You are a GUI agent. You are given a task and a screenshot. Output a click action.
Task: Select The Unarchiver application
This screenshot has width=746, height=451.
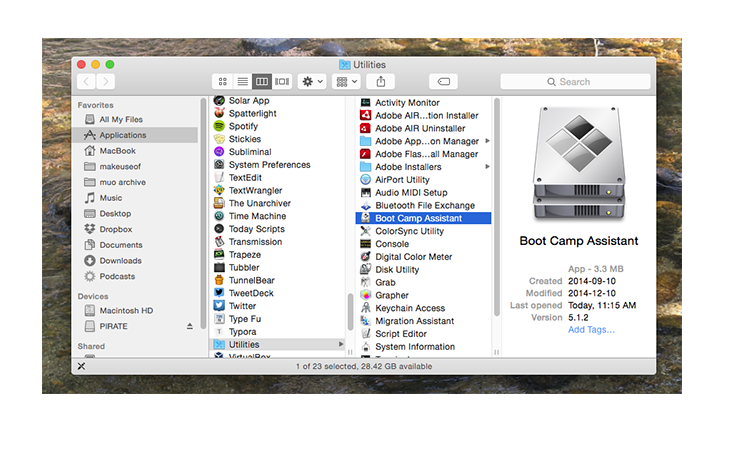[x=259, y=203]
